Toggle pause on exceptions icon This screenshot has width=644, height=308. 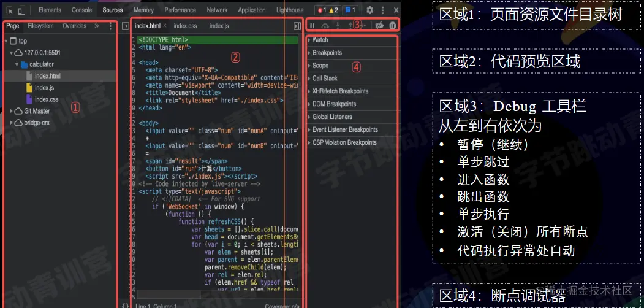click(392, 26)
